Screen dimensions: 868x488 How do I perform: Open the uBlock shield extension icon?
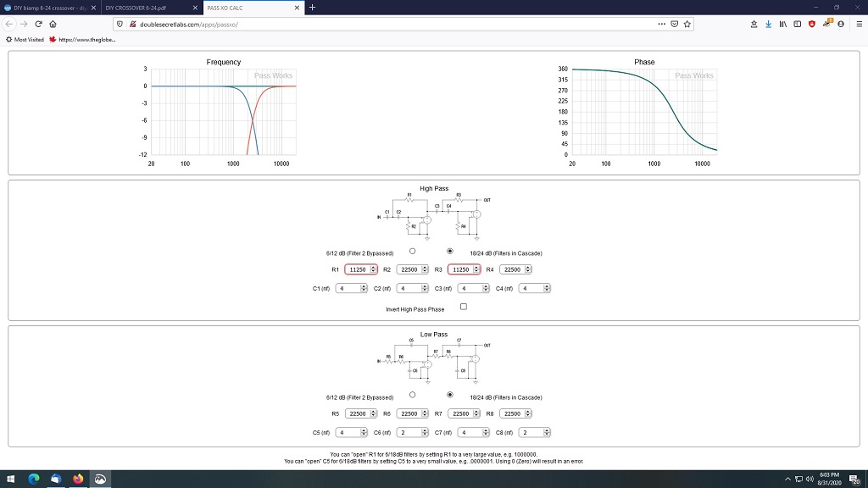(812, 24)
